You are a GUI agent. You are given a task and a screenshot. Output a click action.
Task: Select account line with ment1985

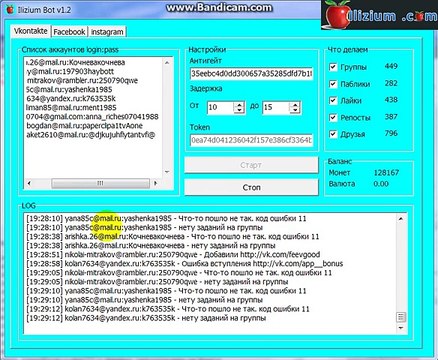coord(71,108)
